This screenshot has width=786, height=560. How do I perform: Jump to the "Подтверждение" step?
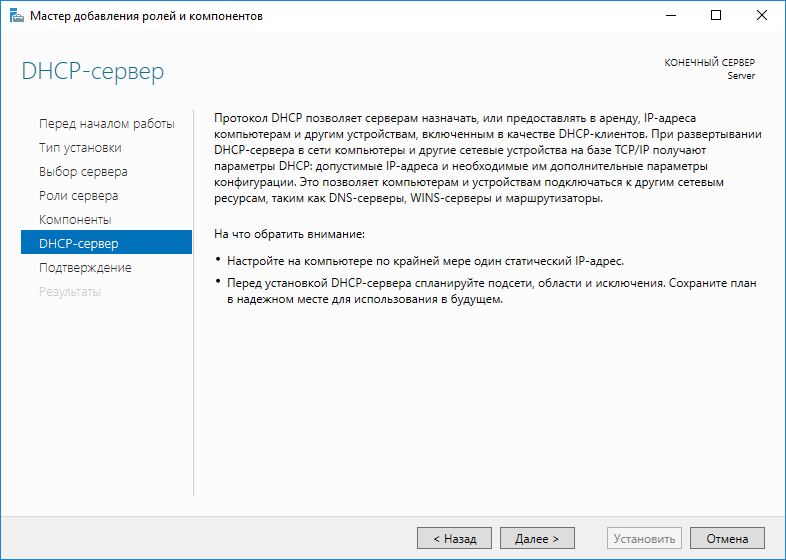coord(85,268)
